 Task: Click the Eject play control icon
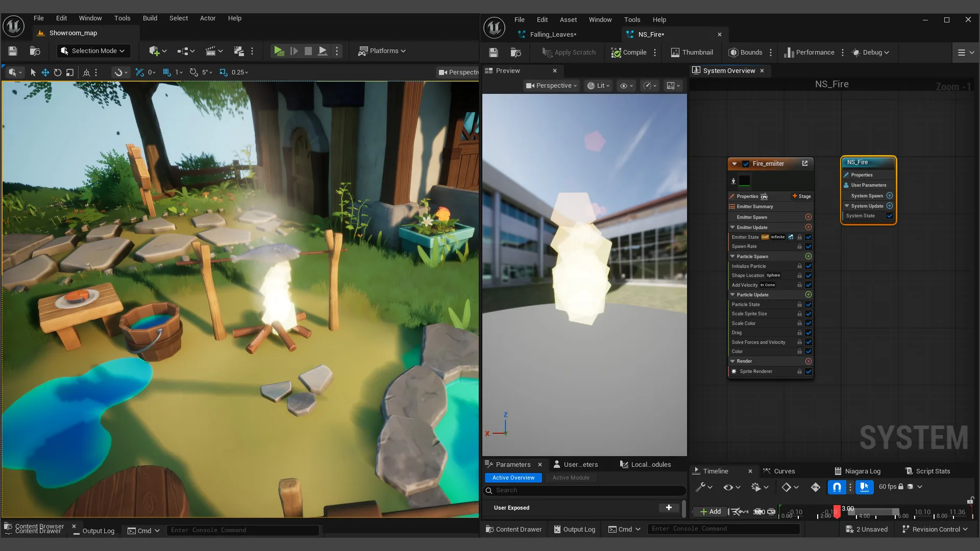point(323,51)
